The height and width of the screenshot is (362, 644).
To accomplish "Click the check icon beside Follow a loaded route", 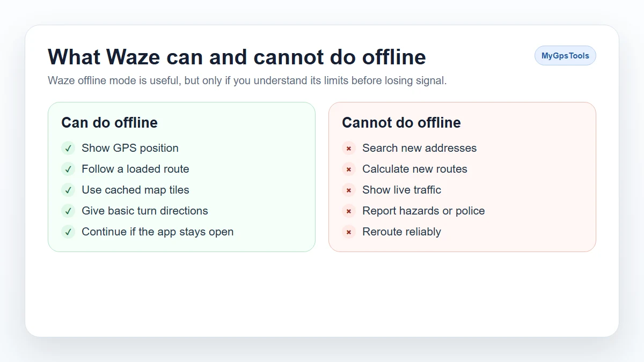I will pyautogui.click(x=68, y=169).
